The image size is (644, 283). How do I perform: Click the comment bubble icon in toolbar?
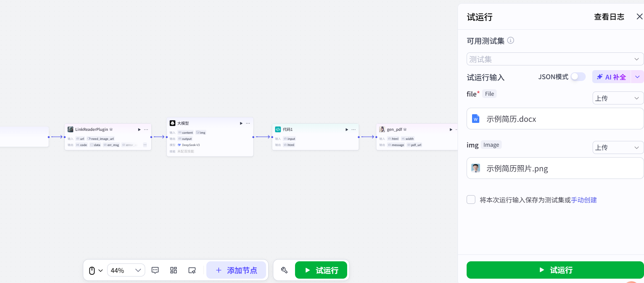pos(155,270)
